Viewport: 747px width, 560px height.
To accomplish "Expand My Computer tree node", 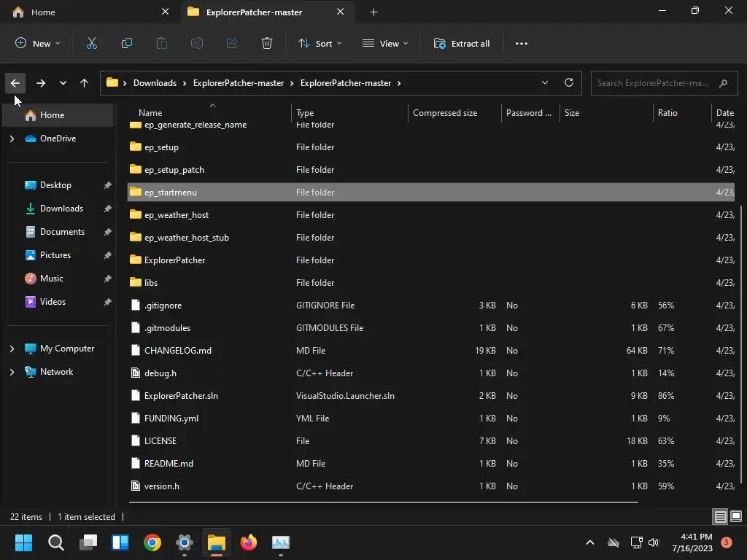I will pos(12,349).
